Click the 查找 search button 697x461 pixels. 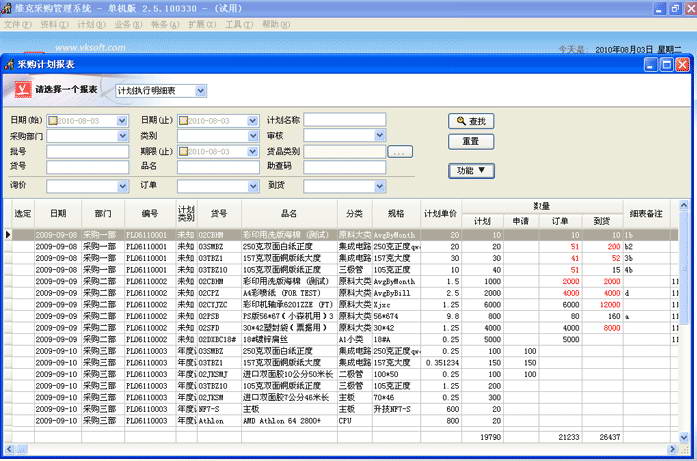tap(471, 121)
